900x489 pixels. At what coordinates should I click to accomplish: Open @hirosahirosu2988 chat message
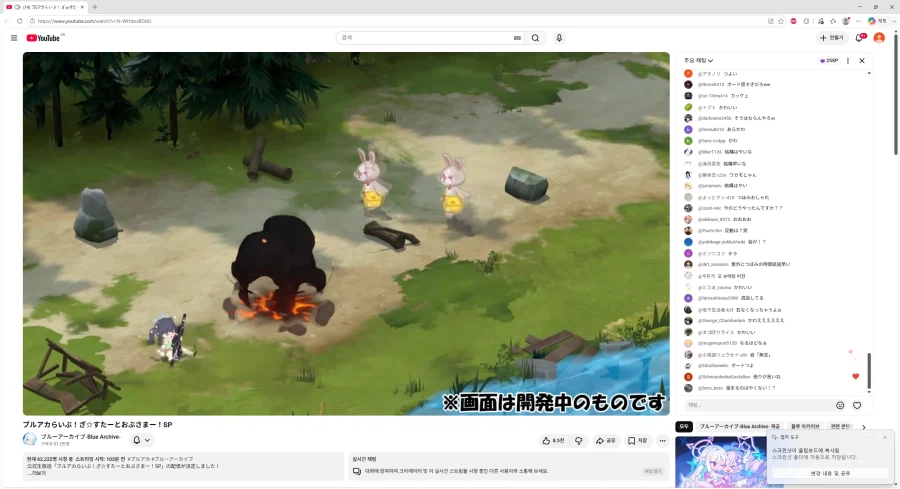click(731, 298)
